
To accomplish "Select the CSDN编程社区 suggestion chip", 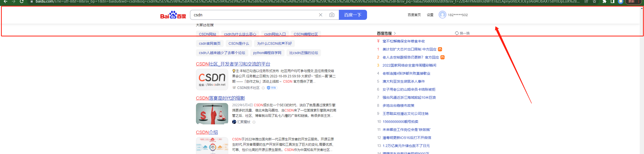I will click(306, 34).
